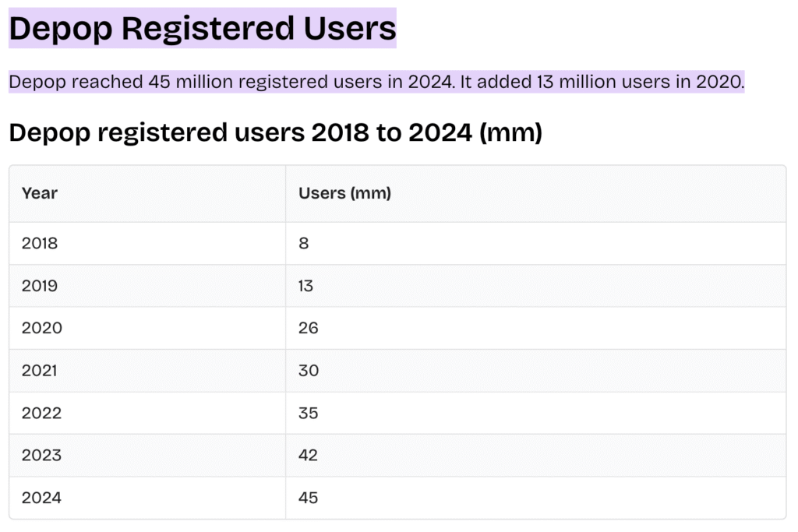The width and height of the screenshot is (798, 532).
Task: Select the 2024 cell in the Year column
Action: [41, 497]
